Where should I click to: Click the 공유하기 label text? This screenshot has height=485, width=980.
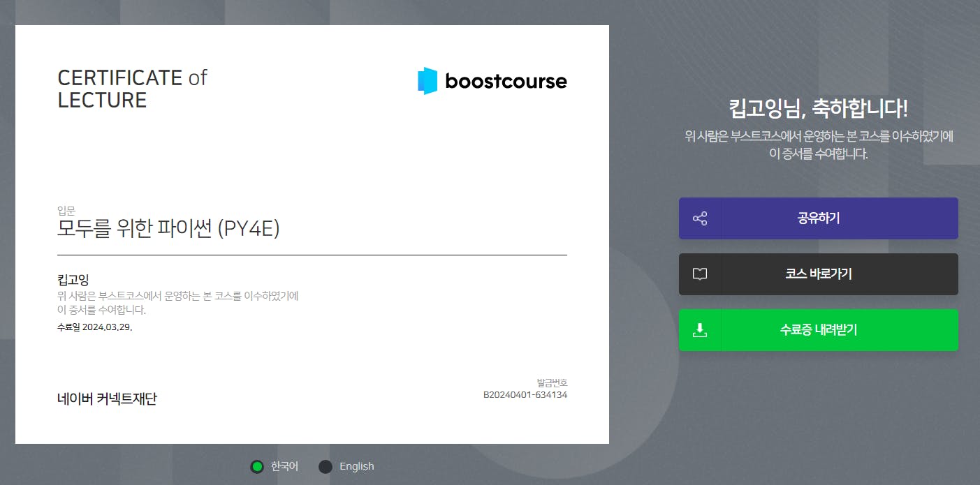[x=819, y=218]
